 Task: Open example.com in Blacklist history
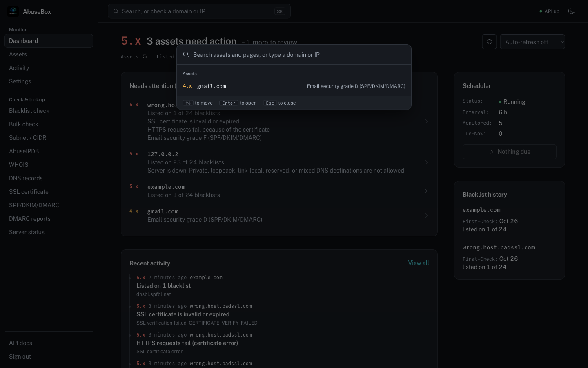[481, 210]
